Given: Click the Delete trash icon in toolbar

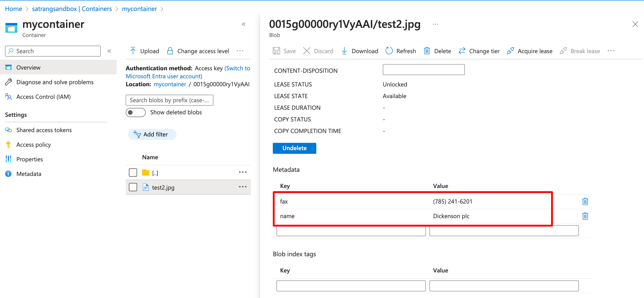Looking at the screenshot, I should (427, 51).
